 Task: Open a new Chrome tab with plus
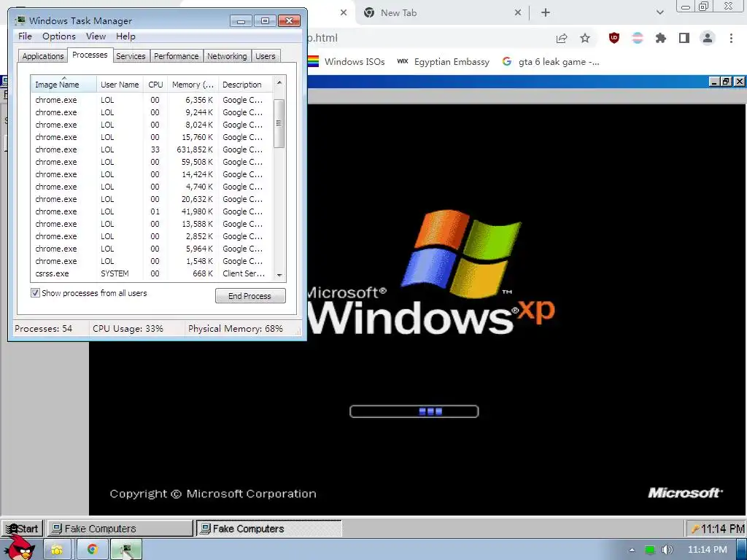point(546,13)
